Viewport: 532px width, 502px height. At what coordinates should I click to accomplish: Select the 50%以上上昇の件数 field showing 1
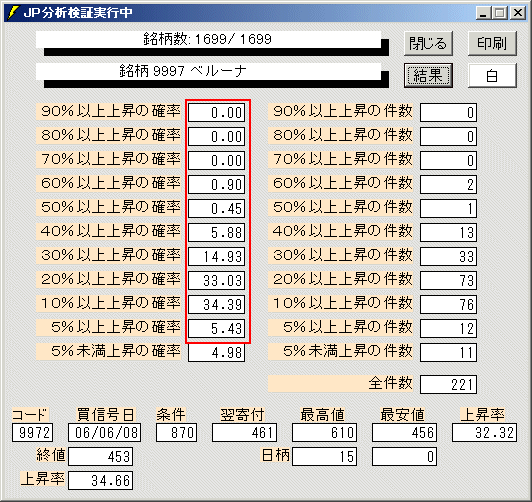(x=449, y=208)
